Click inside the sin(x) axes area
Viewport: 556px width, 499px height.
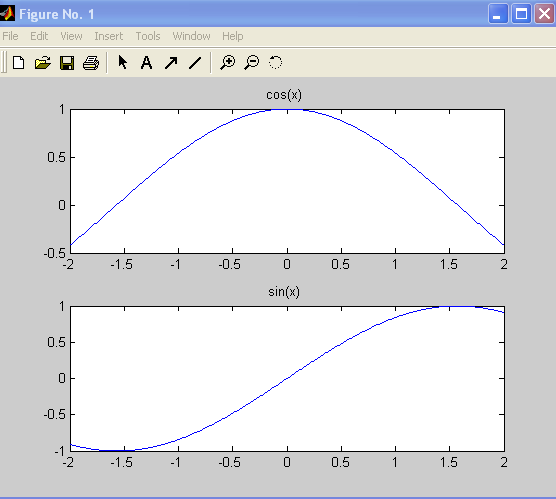coord(287,379)
